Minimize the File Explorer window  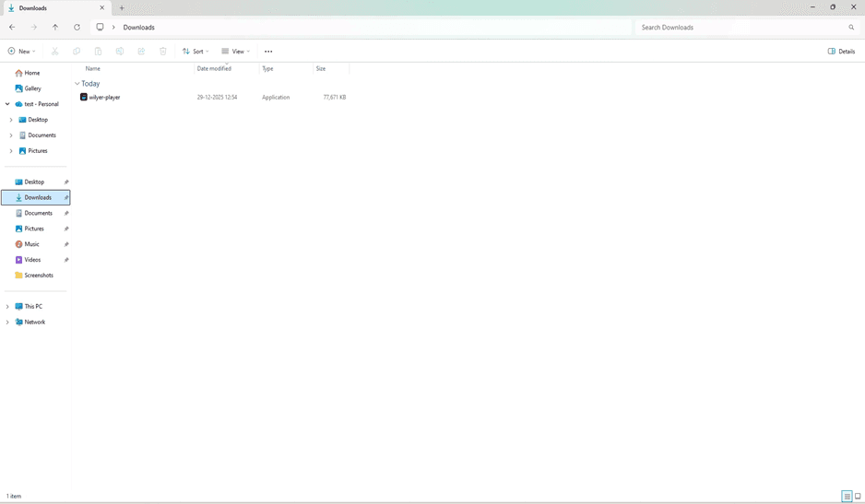812,7
